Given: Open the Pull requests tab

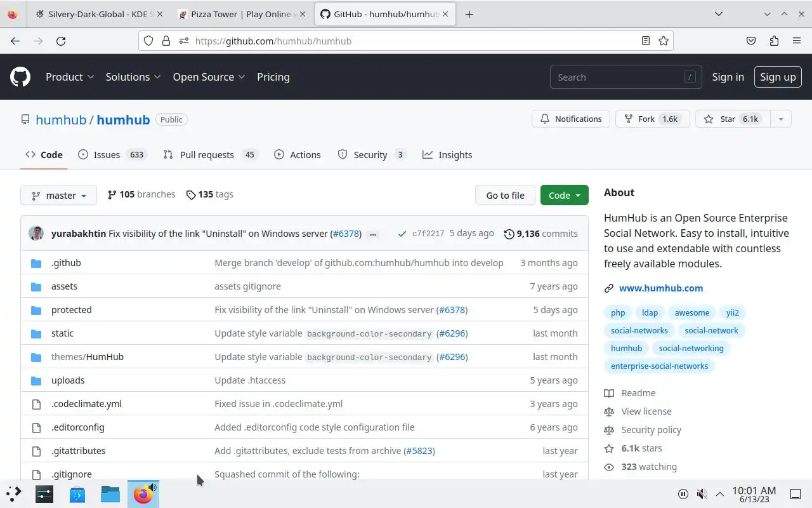Looking at the screenshot, I should pyautogui.click(x=209, y=155).
